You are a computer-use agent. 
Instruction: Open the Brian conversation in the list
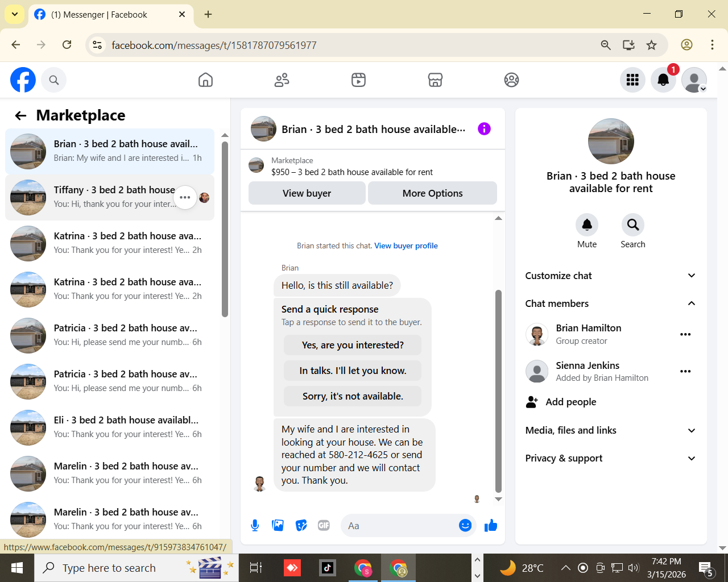110,151
